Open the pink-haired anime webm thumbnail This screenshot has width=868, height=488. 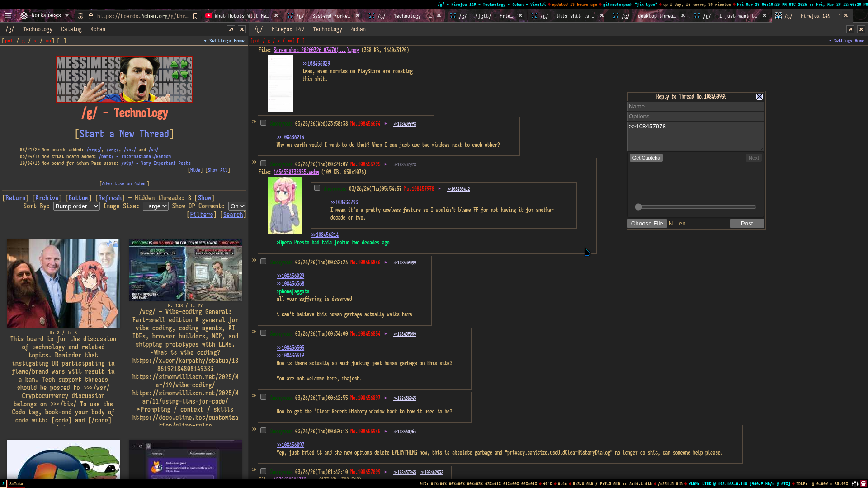285,206
